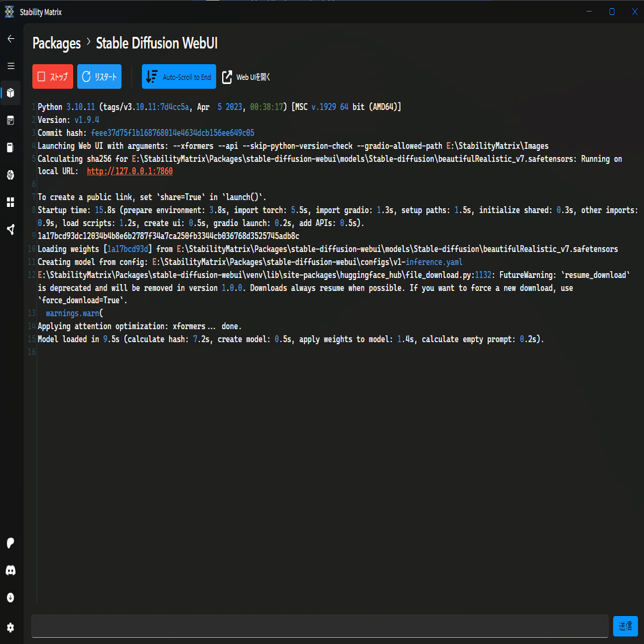
Task: Click the red ストップ (Stop) button
Action: tap(53, 76)
